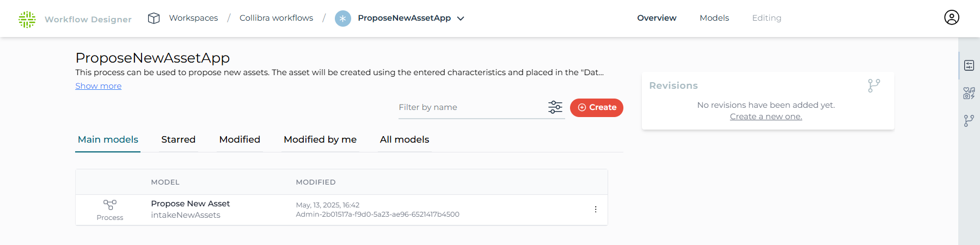Open the shapes icon in right sidebar
Screen dimensions: 980x245
click(969, 93)
